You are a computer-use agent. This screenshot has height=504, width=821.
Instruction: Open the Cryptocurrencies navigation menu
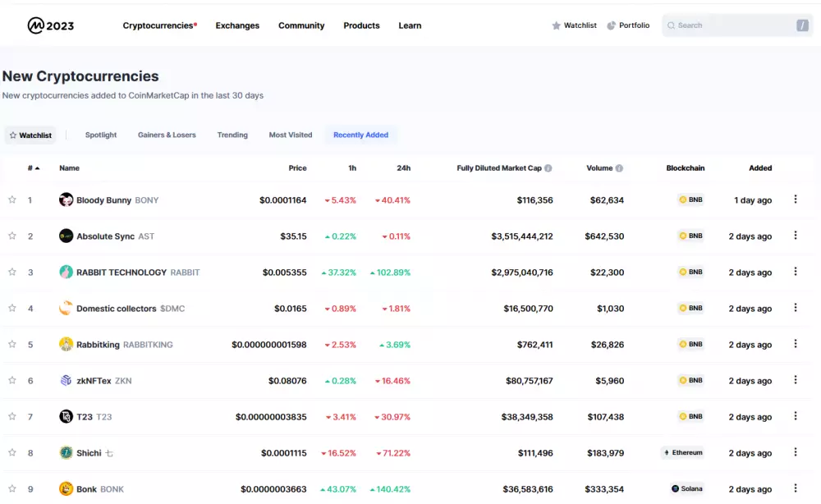pos(158,25)
